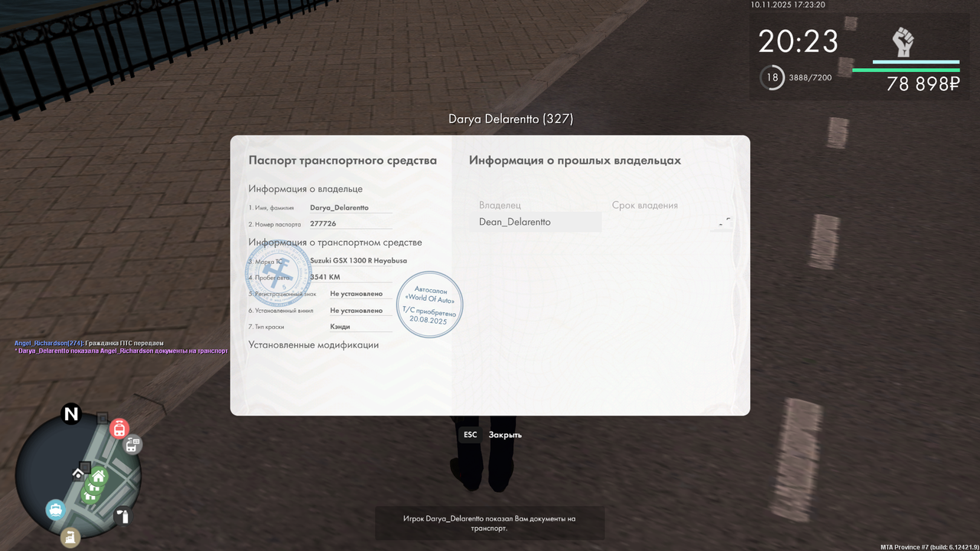
Task: Click the 20:23 in-game clock
Action: pyautogui.click(x=798, y=41)
